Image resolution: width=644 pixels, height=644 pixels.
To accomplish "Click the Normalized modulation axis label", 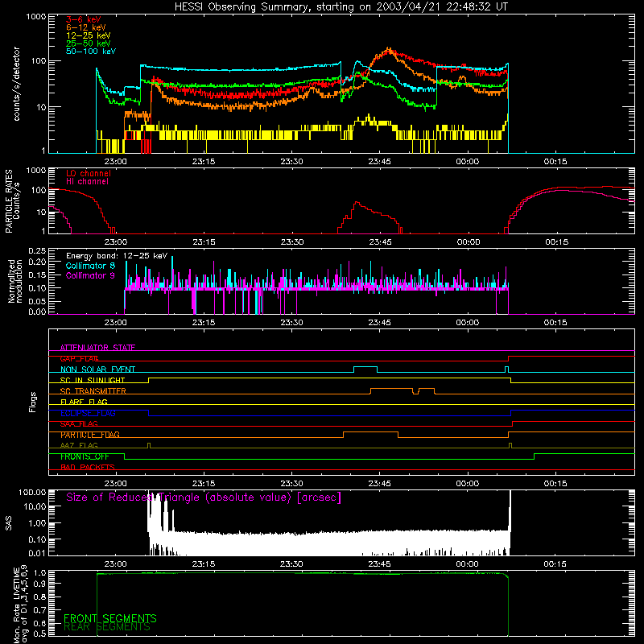I will pos(15,281).
